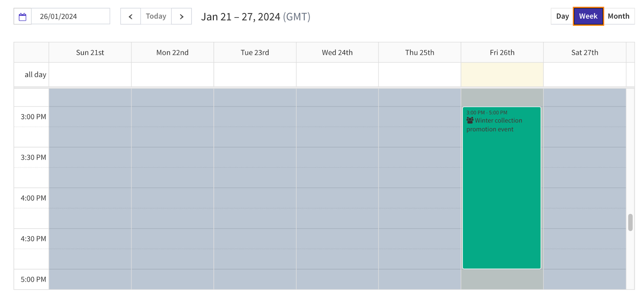Go to next week arrow

tap(182, 17)
